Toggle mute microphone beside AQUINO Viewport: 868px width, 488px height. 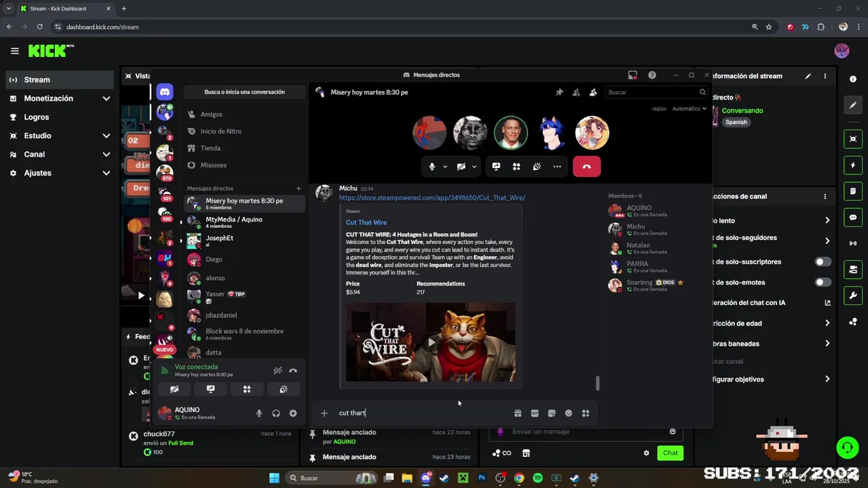tap(259, 413)
